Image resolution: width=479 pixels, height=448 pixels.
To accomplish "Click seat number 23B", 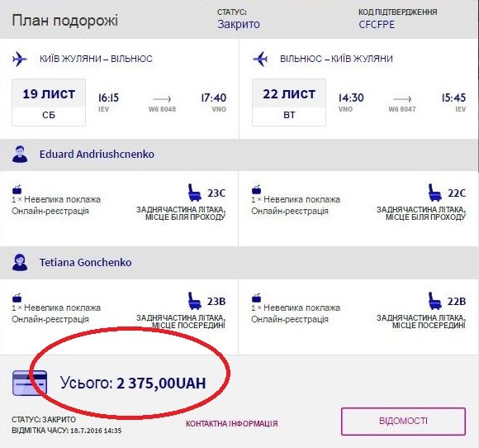I will tap(216, 302).
